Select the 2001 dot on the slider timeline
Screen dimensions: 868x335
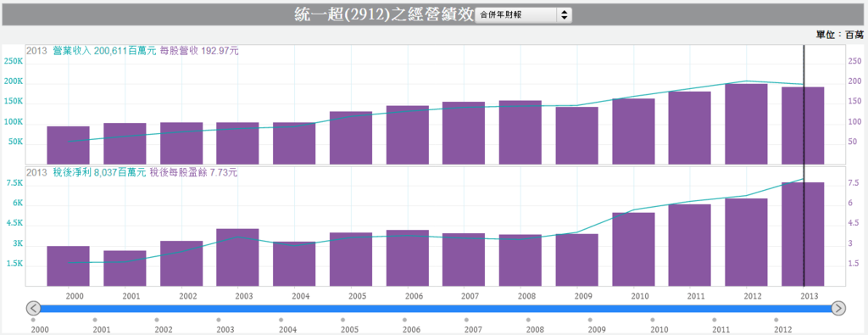95,320
